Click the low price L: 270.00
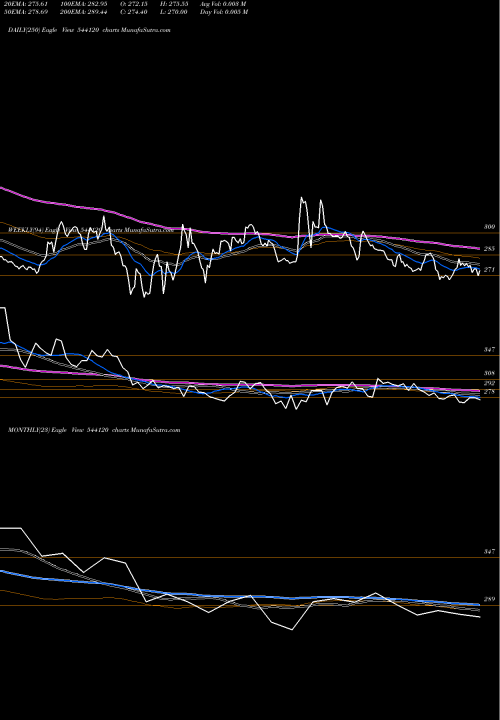Image resolution: width=500 pixels, height=720 pixels. pyautogui.click(x=174, y=12)
